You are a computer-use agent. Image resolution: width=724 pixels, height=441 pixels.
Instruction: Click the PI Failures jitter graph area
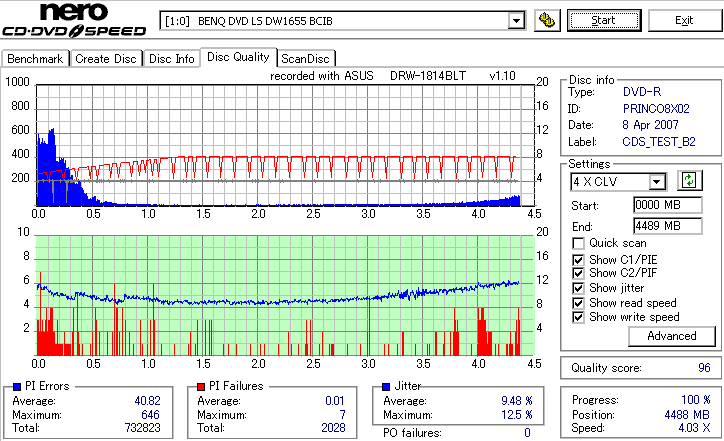[285, 296]
